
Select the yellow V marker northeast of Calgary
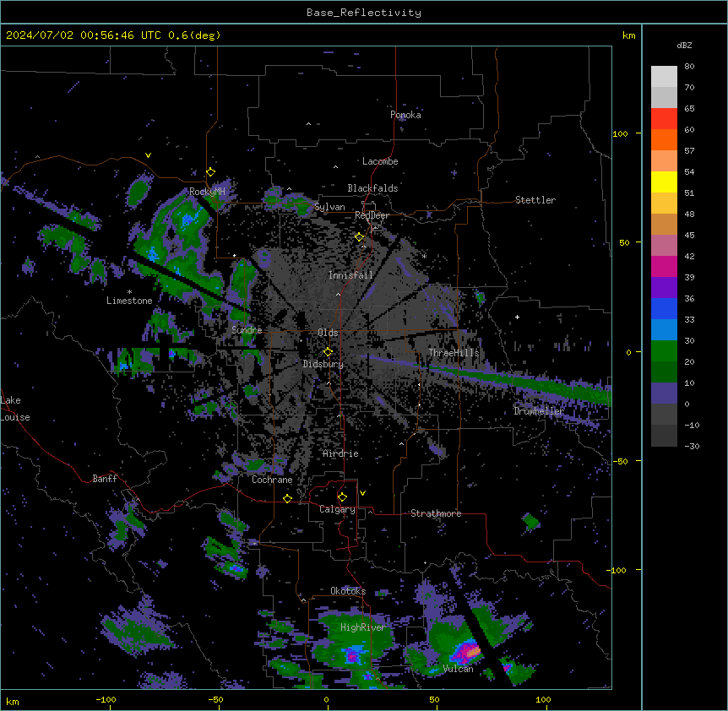click(362, 493)
